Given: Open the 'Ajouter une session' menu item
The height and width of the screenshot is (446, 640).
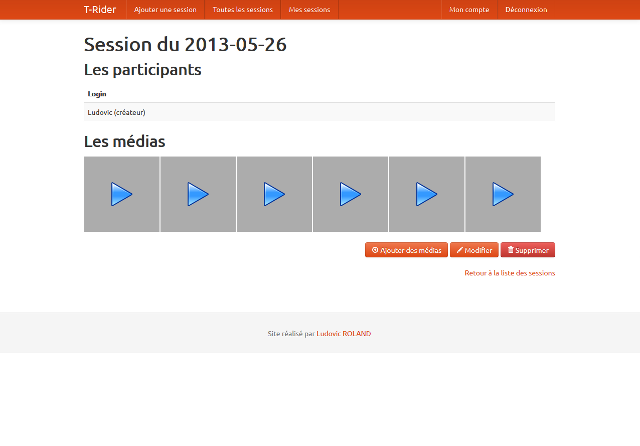Looking at the screenshot, I should click(166, 9).
